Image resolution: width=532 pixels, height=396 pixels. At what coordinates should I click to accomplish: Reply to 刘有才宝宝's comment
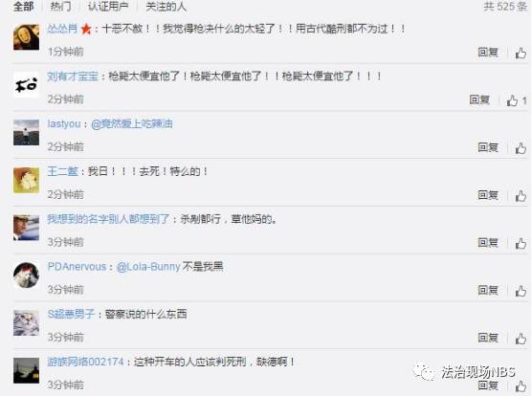pyautogui.click(x=479, y=99)
